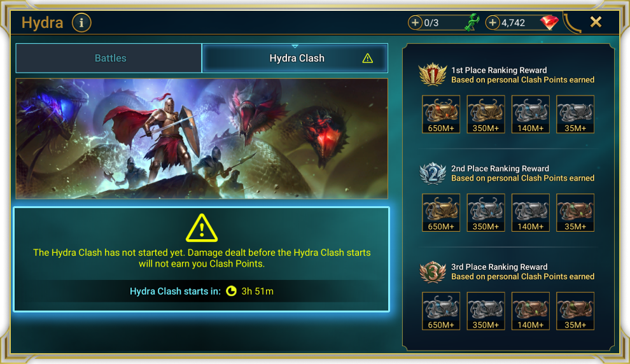Click the large yellow warning triangle

[202, 228]
